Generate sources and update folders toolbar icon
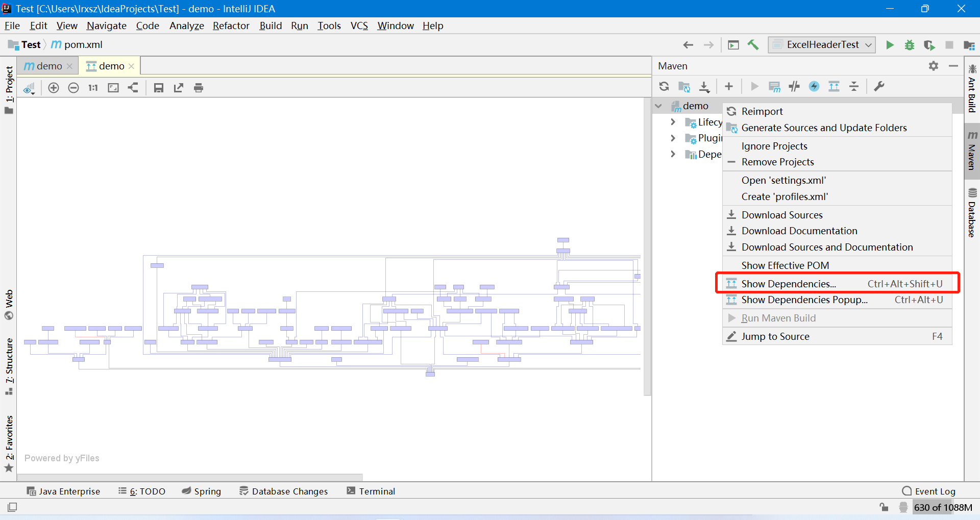The height and width of the screenshot is (520, 980). [684, 87]
